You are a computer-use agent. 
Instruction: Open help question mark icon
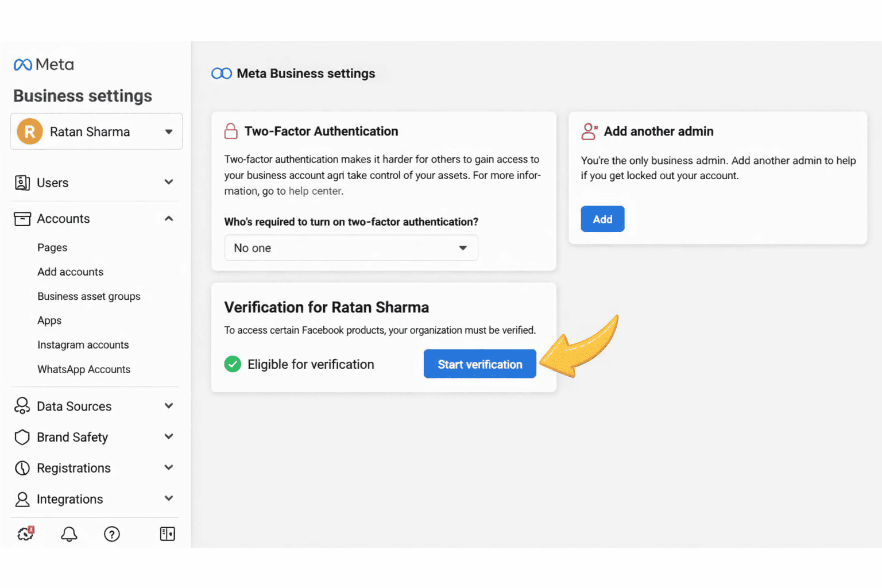[112, 534]
